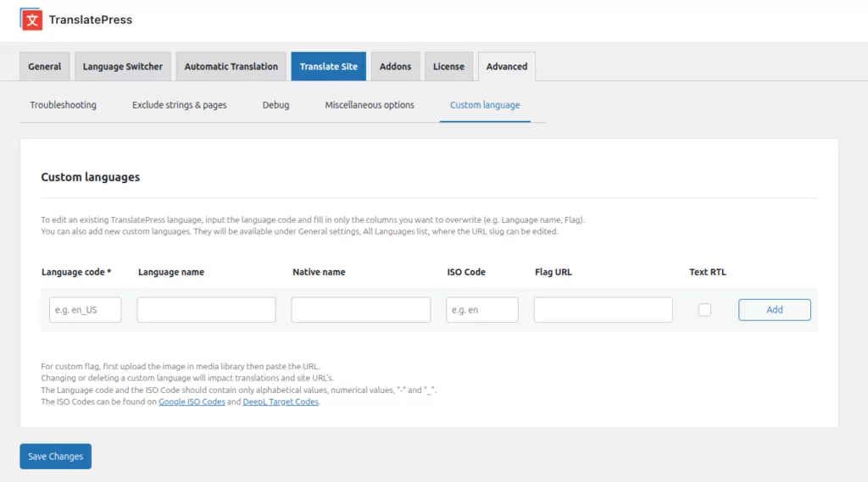
Task: Focus the ISO Code input field
Action: (x=482, y=310)
